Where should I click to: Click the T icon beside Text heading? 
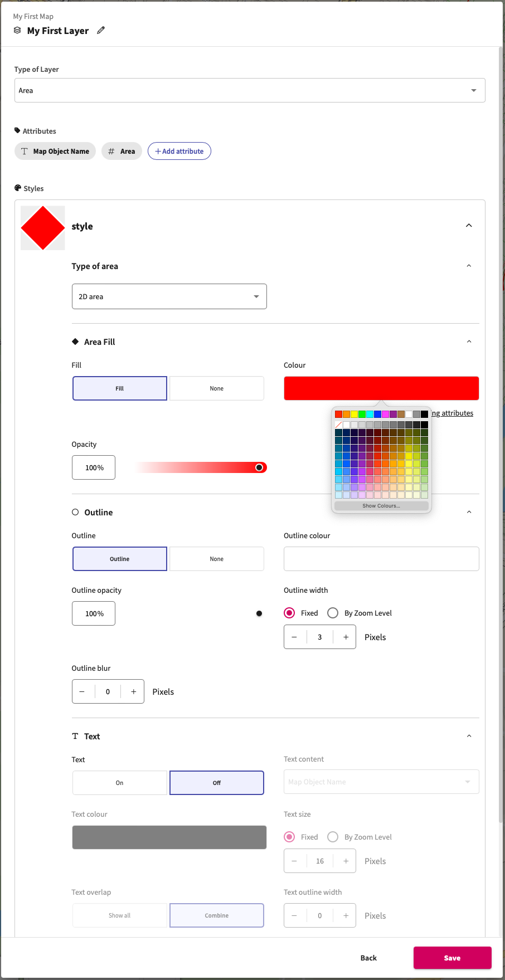tap(75, 736)
